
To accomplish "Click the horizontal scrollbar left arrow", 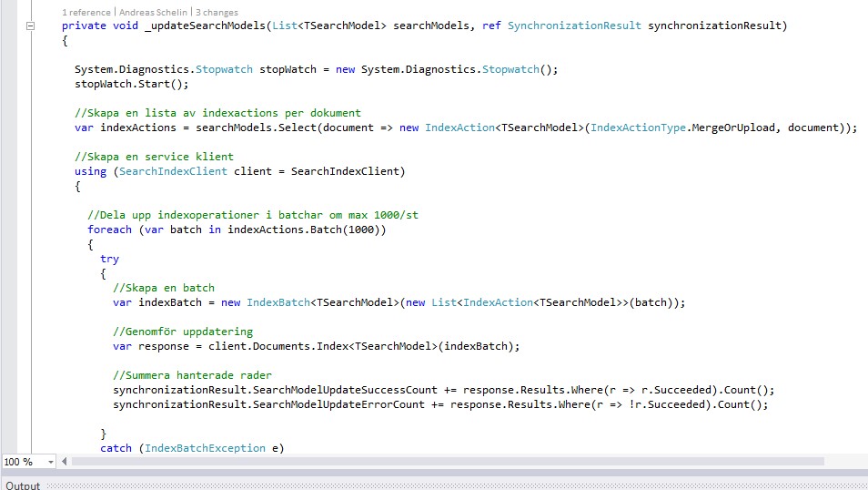I will (65, 461).
